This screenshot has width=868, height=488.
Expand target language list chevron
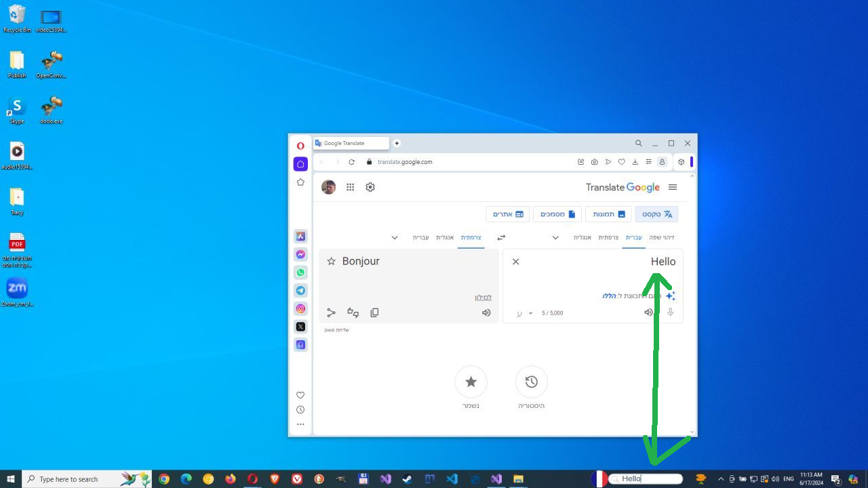point(395,238)
